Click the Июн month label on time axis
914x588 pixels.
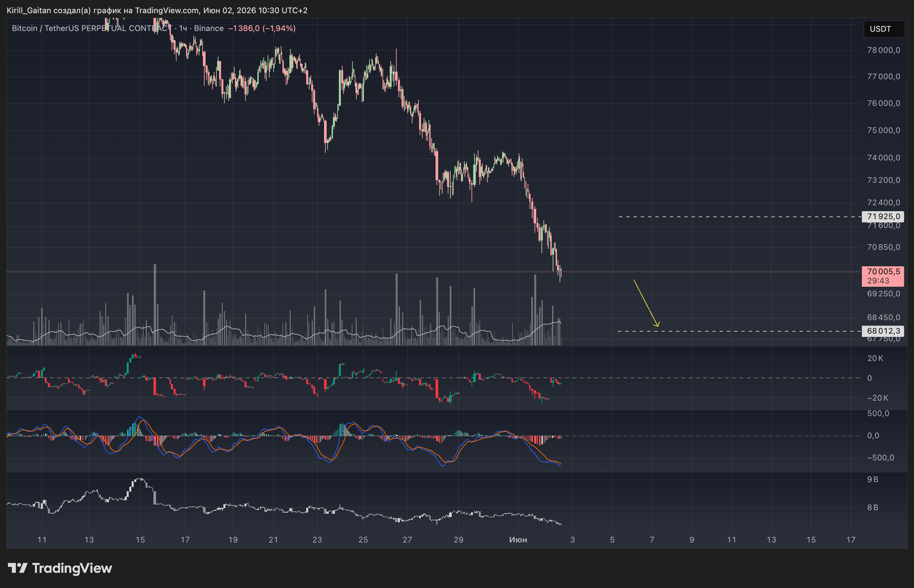coord(518,540)
